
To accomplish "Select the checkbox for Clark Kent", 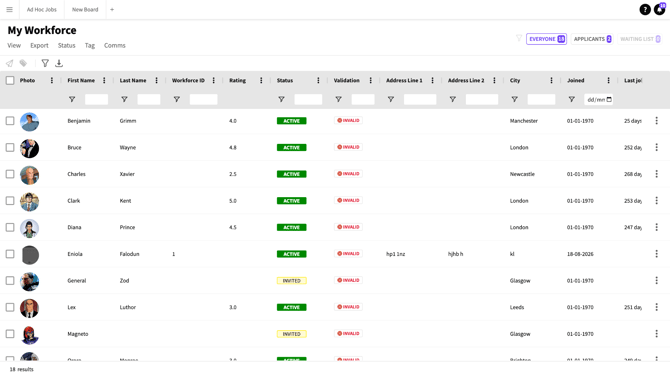I will pos(10,201).
